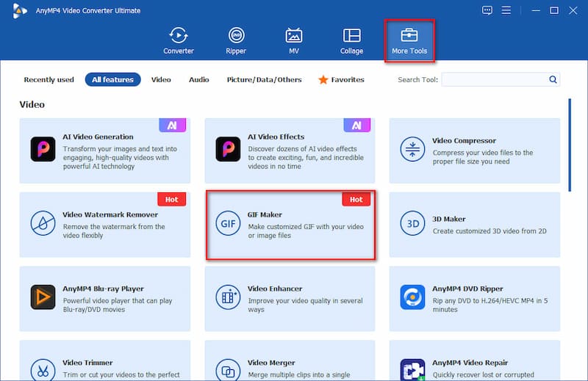The image size is (588, 381).
Task: Filter by Picture/Data/Others
Action: click(264, 79)
